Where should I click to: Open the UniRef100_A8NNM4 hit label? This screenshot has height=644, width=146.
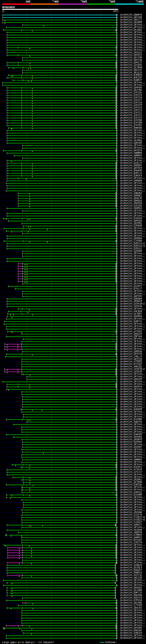click(131, 153)
